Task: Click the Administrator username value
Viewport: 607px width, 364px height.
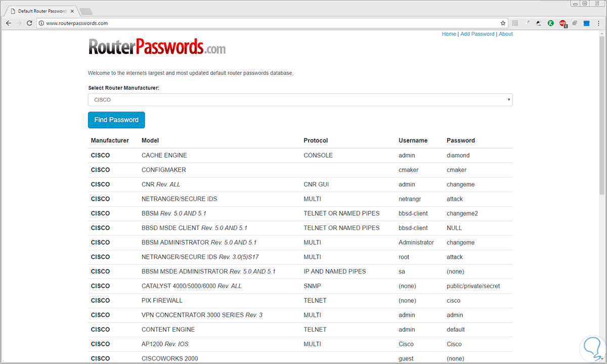Action: [416, 243]
